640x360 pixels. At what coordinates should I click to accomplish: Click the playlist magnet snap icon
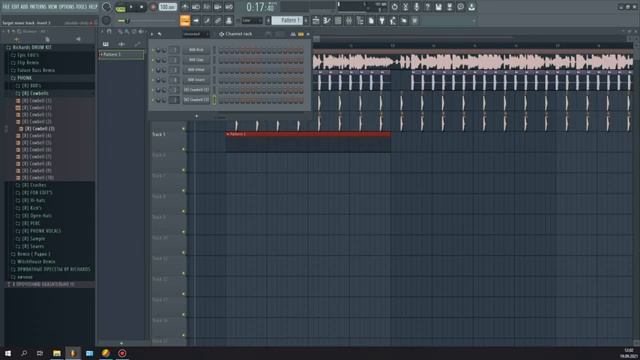tap(109, 31)
